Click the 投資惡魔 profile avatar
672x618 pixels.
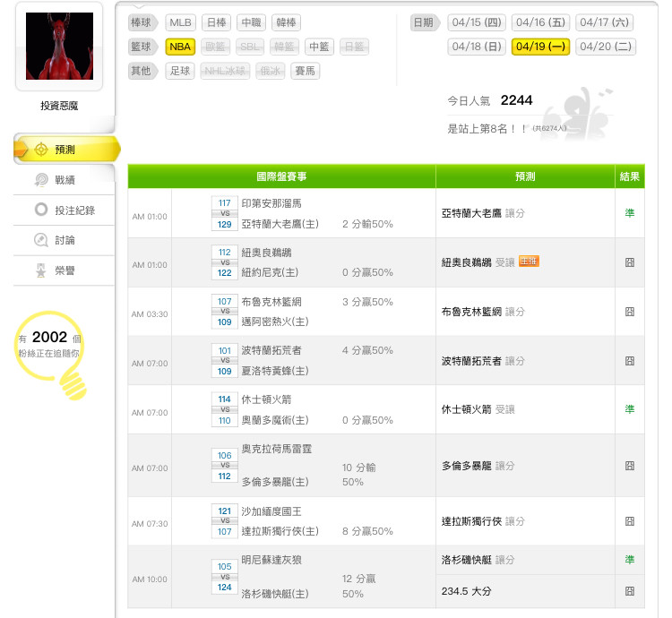tap(59, 46)
